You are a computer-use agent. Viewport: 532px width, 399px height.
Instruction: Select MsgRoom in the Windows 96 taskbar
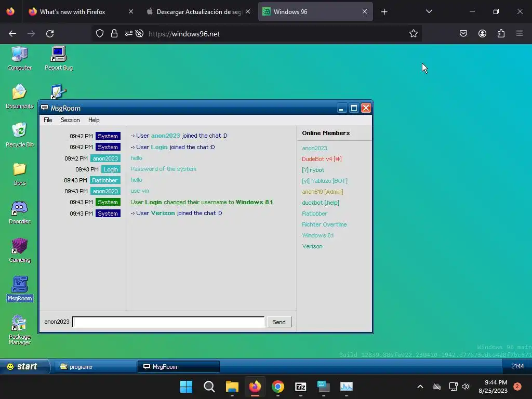179,367
